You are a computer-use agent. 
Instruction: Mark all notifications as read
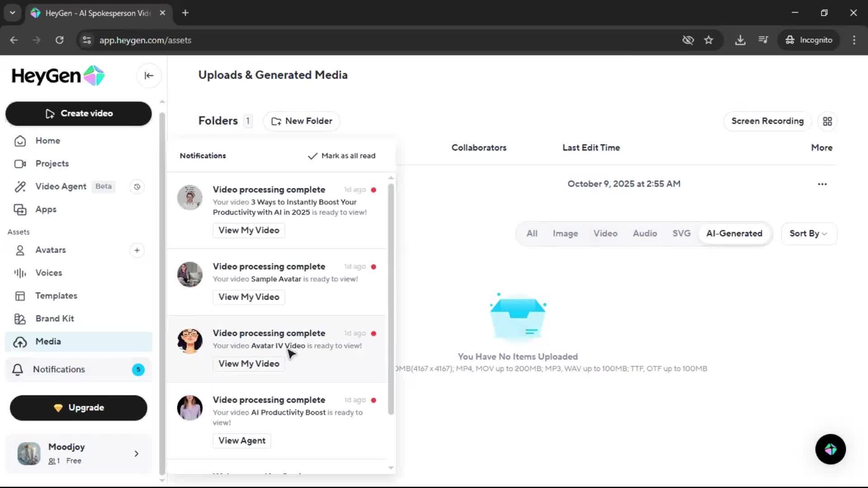click(x=342, y=156)
